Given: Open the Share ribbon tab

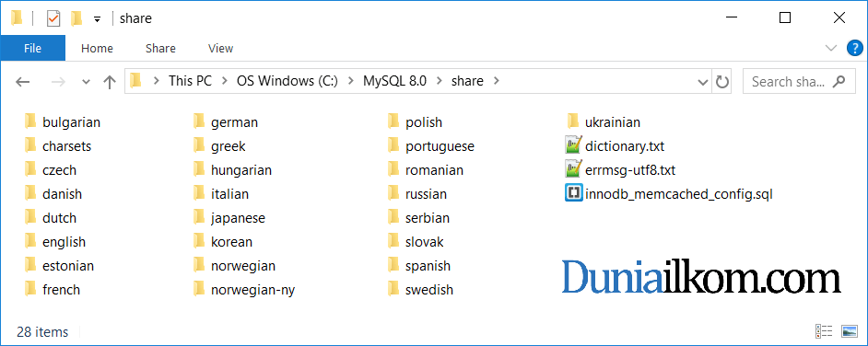Looking at the screenshot, I should (x=160, y=48).
